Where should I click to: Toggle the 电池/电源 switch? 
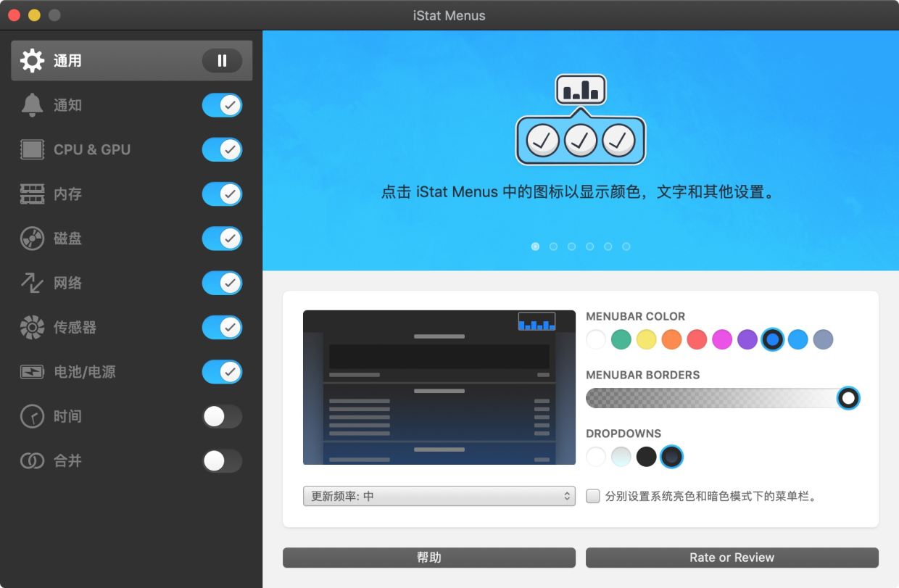point(222,372)
